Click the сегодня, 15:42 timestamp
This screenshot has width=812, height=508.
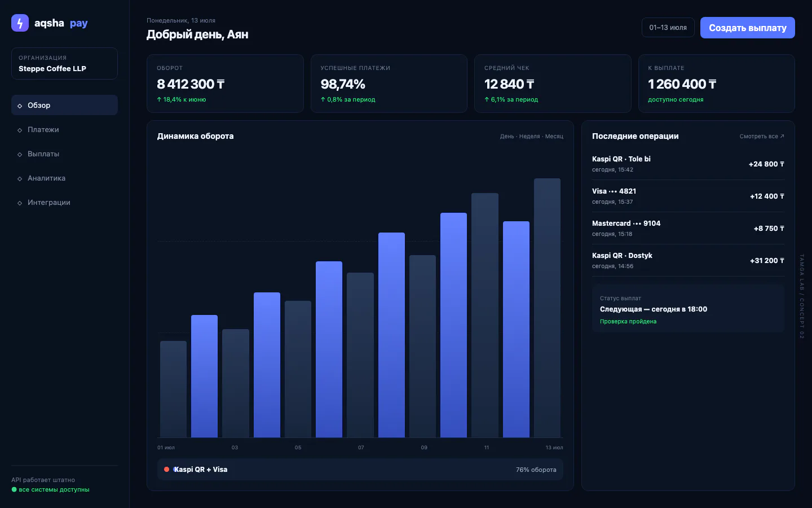pos(612,170)
